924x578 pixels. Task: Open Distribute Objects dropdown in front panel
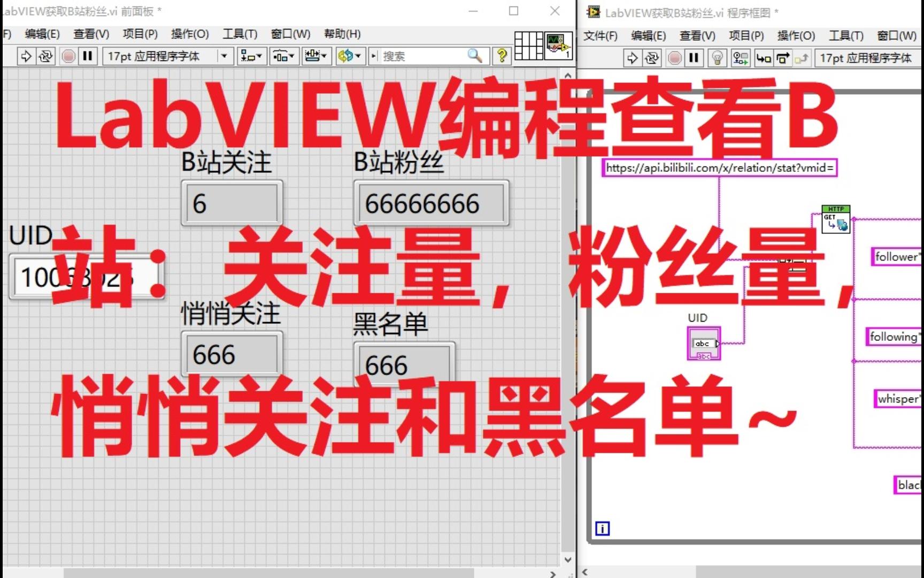coord(283,56)
